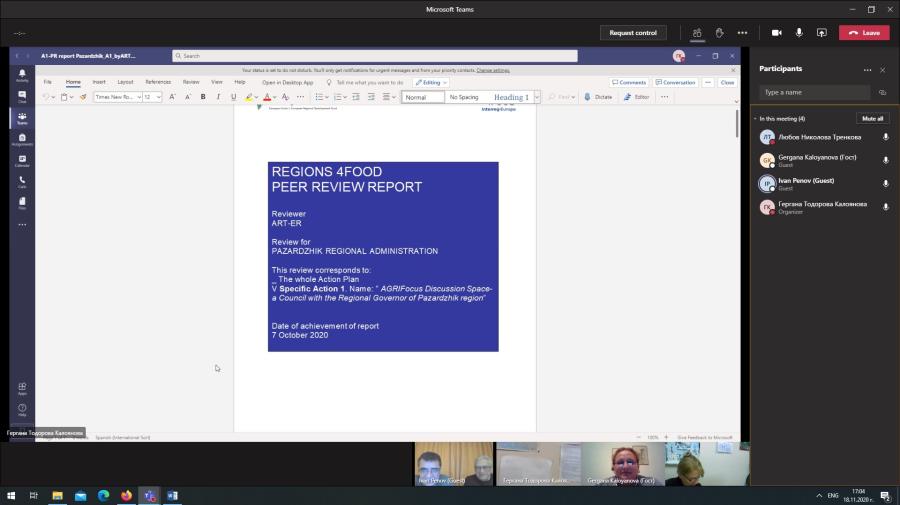This screenshot has height=505, width=900.
Task: Click the Type a name field
Action: click(814, 92)
